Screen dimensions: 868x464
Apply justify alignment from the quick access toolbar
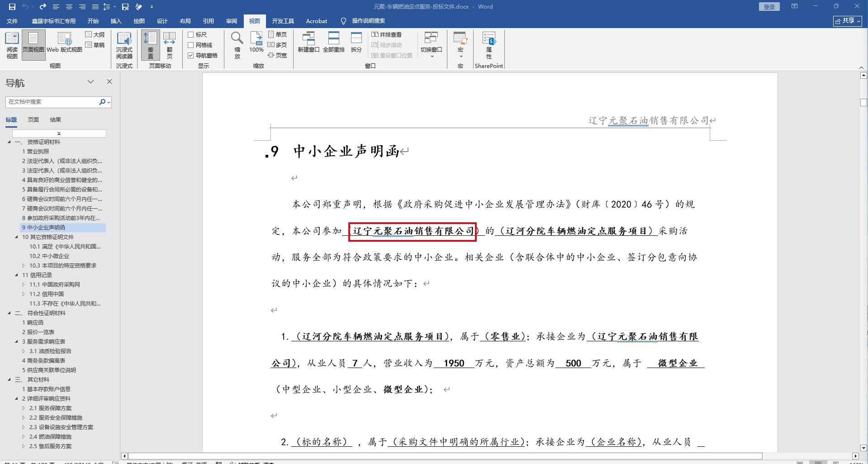click(x=95, y=7)
